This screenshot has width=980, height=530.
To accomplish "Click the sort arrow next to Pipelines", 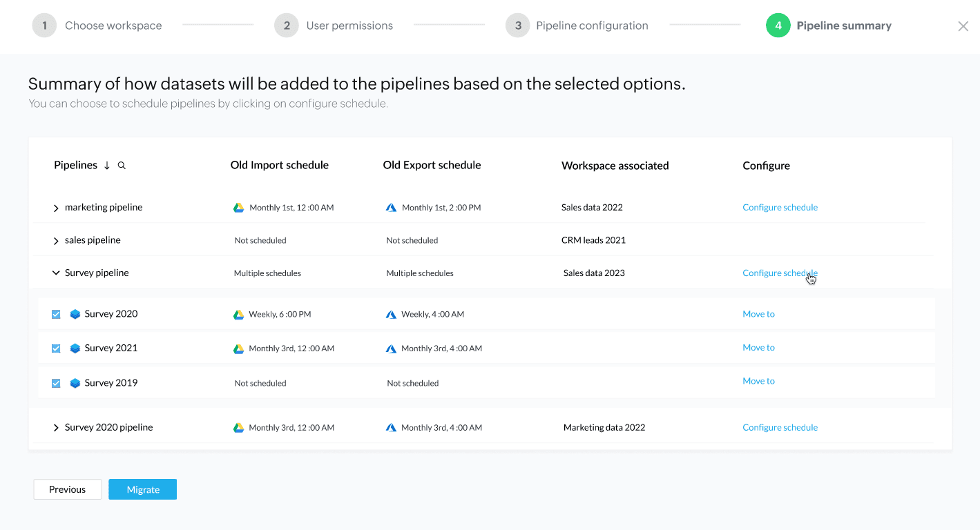I will pos(107,166).
